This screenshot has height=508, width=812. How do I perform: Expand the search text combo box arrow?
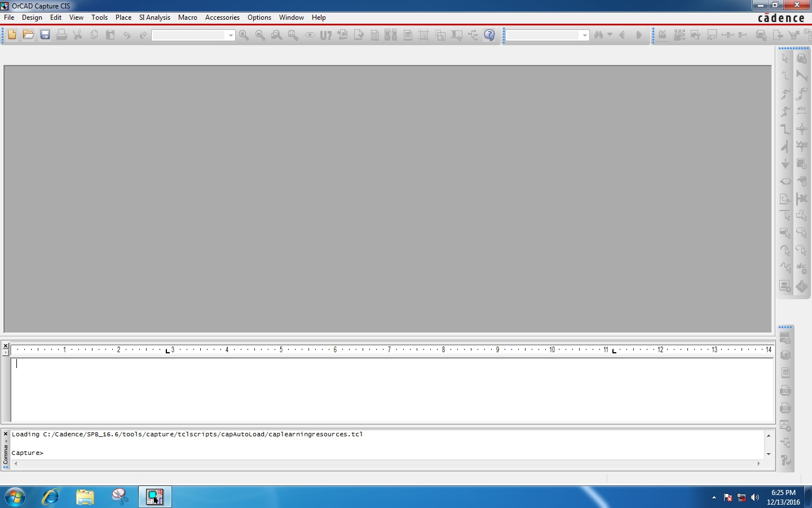(x=585, y=36)
